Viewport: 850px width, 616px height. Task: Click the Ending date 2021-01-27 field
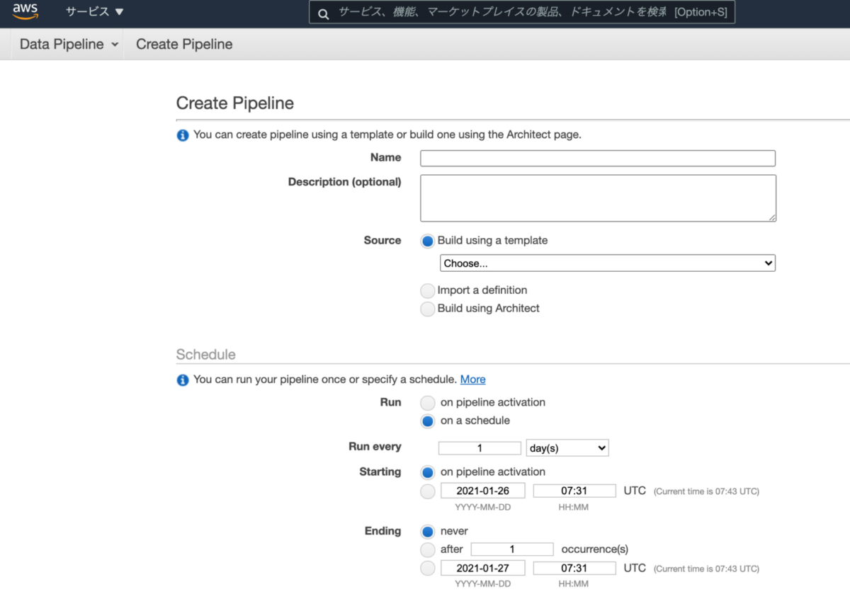tap(483, 568)
